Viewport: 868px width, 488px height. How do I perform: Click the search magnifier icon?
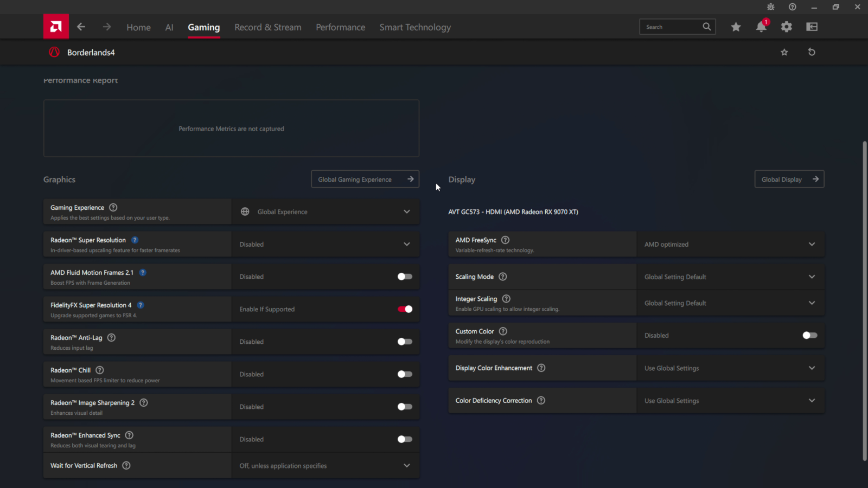pyautogui.click(x=706, y=27)
